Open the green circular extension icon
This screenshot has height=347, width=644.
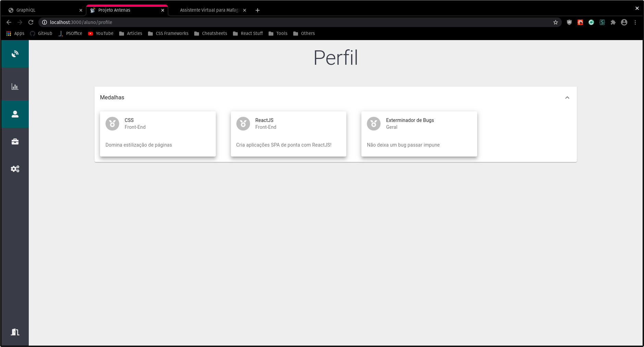click(591, 22)
